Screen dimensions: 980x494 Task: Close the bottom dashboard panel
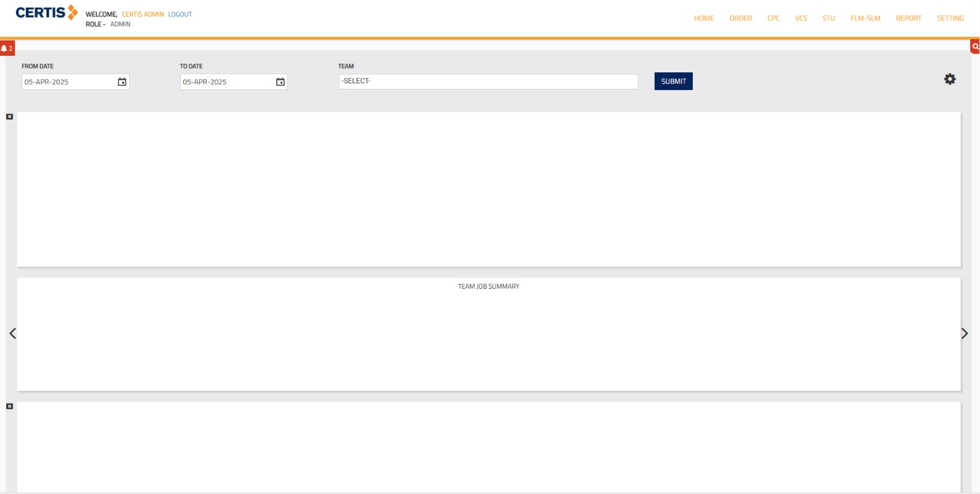[10, 406]
